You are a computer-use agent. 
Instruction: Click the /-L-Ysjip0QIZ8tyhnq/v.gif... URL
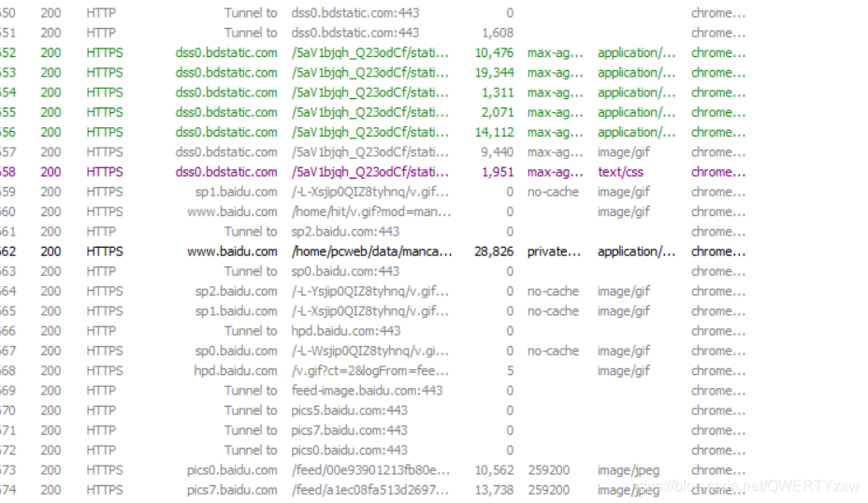369,292
